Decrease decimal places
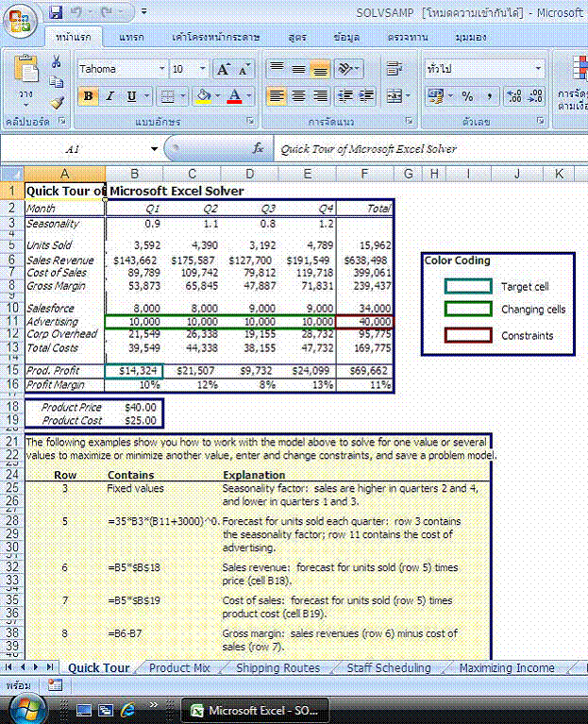This screenshot has width=588, height=724. pyautogui.click(x=535, y=96)
